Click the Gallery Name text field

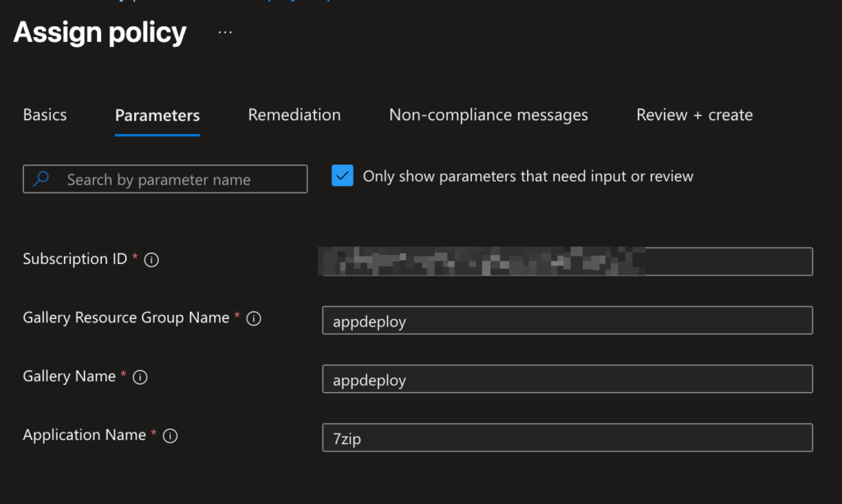[x=567, y=379]
